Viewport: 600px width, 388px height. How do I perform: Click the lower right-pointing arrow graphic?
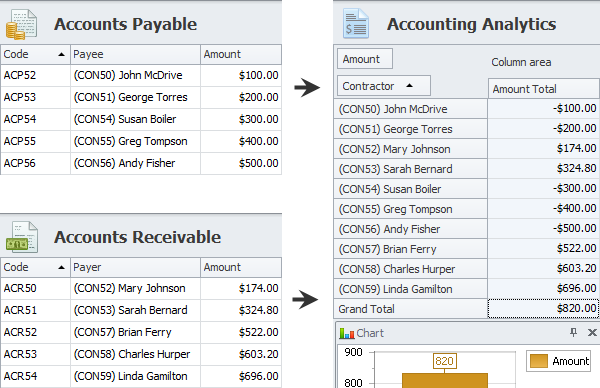pos(305,299)
